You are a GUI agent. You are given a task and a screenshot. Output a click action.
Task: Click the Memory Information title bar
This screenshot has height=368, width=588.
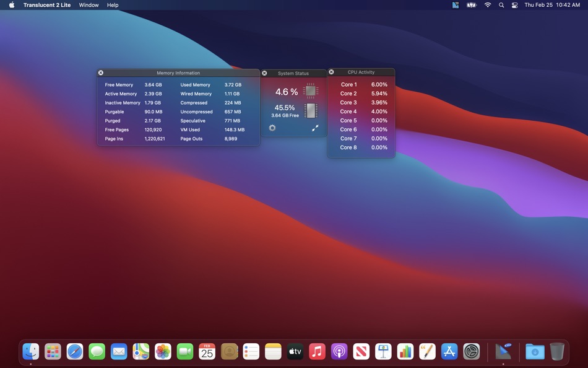tap(178, 73)
